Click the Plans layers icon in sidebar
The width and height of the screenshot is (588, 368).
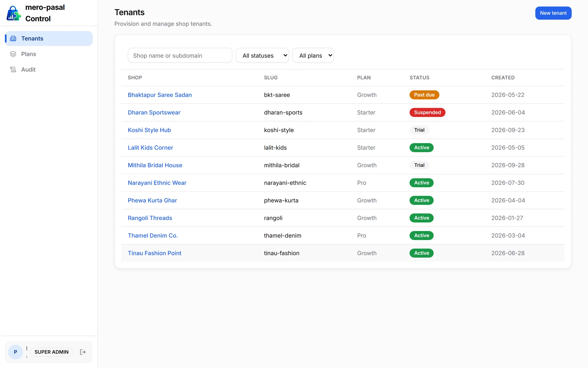13,54
